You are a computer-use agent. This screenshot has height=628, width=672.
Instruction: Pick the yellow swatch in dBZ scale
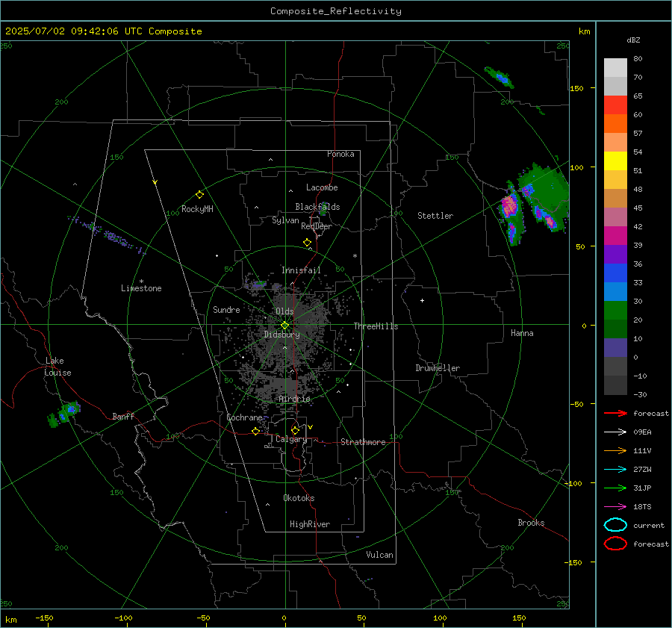[615, 161]
